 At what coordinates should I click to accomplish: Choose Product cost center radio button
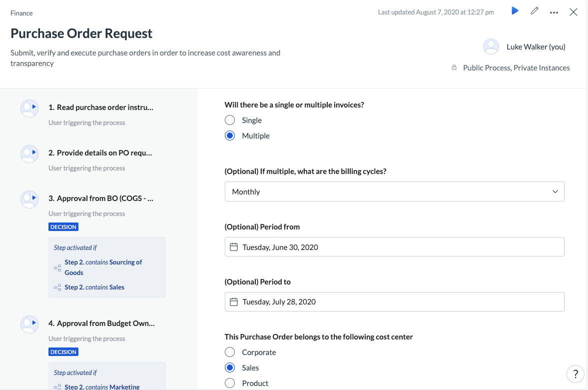point(230,383)
